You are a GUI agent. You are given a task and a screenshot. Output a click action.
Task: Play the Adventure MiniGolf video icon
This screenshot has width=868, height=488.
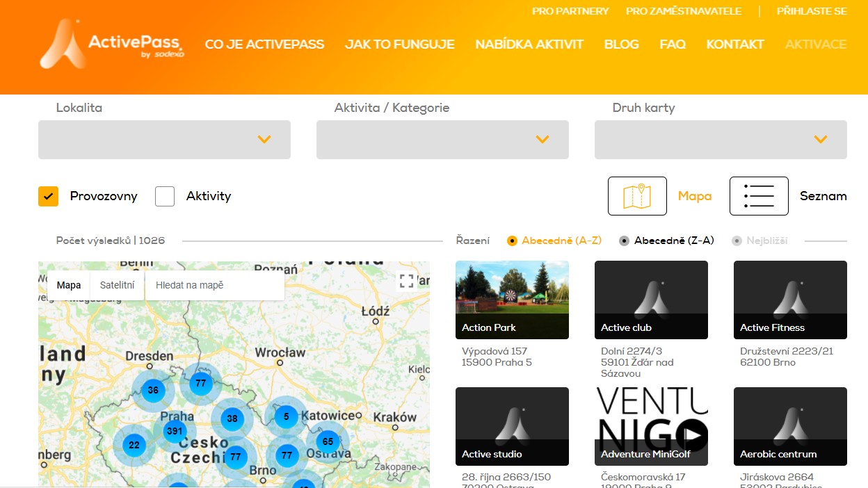click(694, 436)
